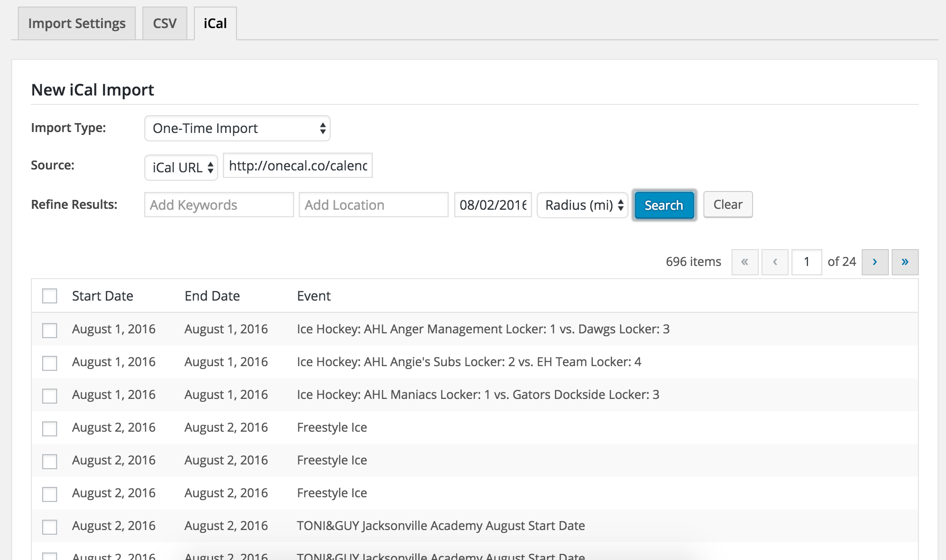Switch to the Import Settings tab
Image resolution: width=946 pixels, height=560 pixels.
click(x=77, y=23)
